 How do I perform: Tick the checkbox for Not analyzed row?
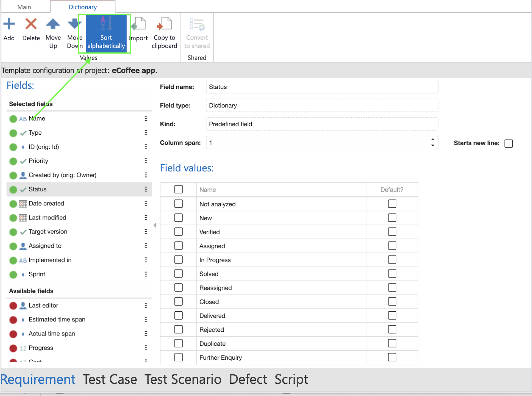179,204
